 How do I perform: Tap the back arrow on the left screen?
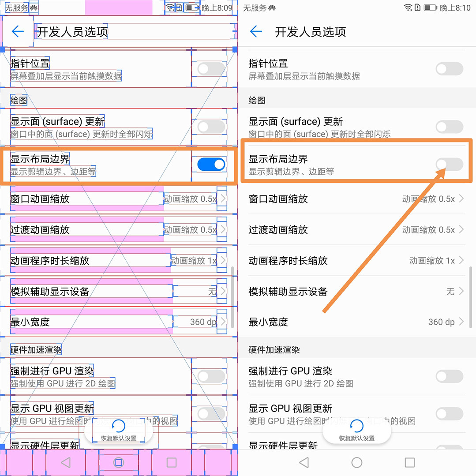pos(18,31)
